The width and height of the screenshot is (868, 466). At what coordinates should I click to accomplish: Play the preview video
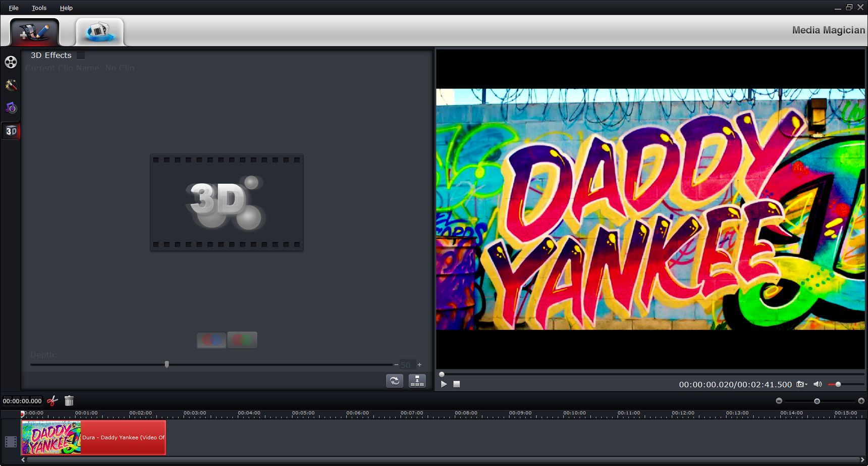[x=444, y=384]
